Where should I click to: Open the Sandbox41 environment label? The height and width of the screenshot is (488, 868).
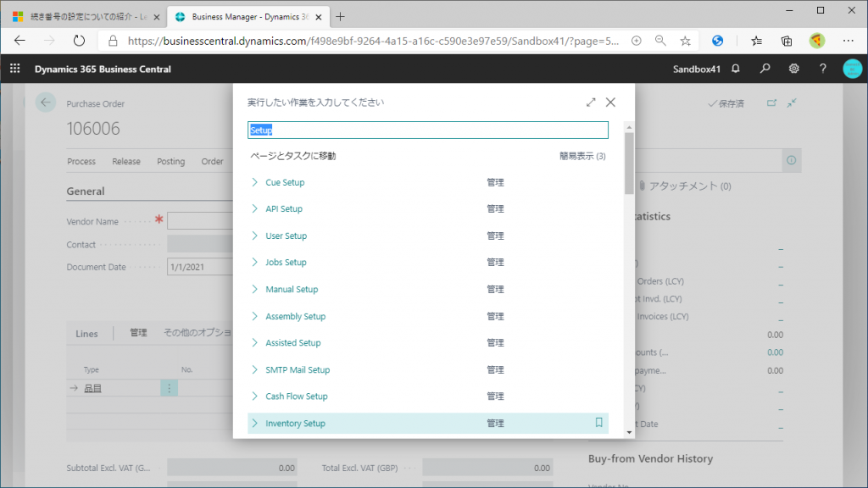click(x=697, y=69)
